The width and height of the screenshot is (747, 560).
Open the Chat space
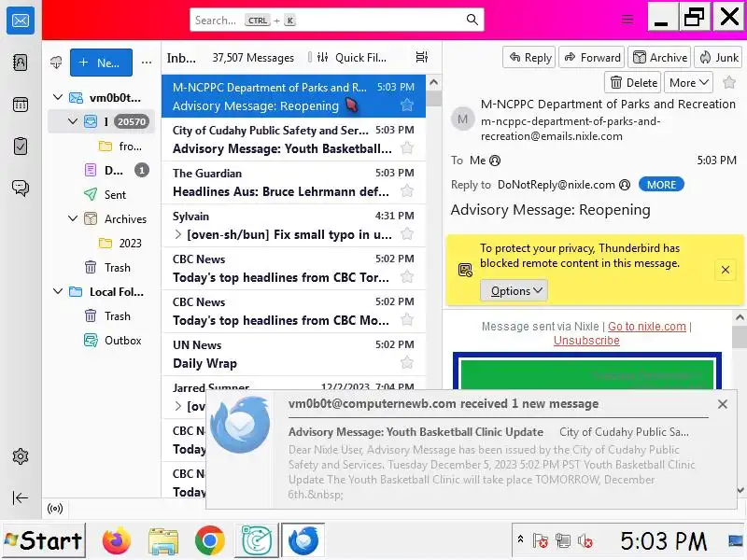click(21, 189)
